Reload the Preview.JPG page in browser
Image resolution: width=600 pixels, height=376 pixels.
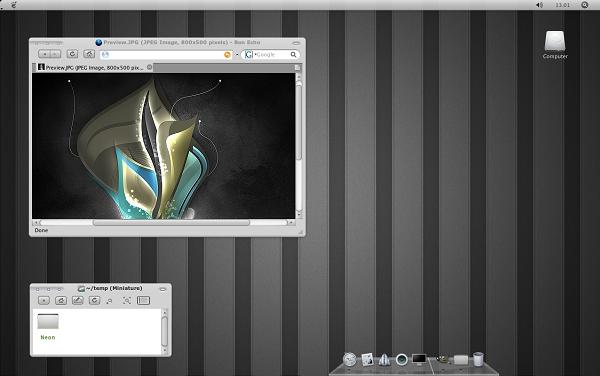(72, 54)
